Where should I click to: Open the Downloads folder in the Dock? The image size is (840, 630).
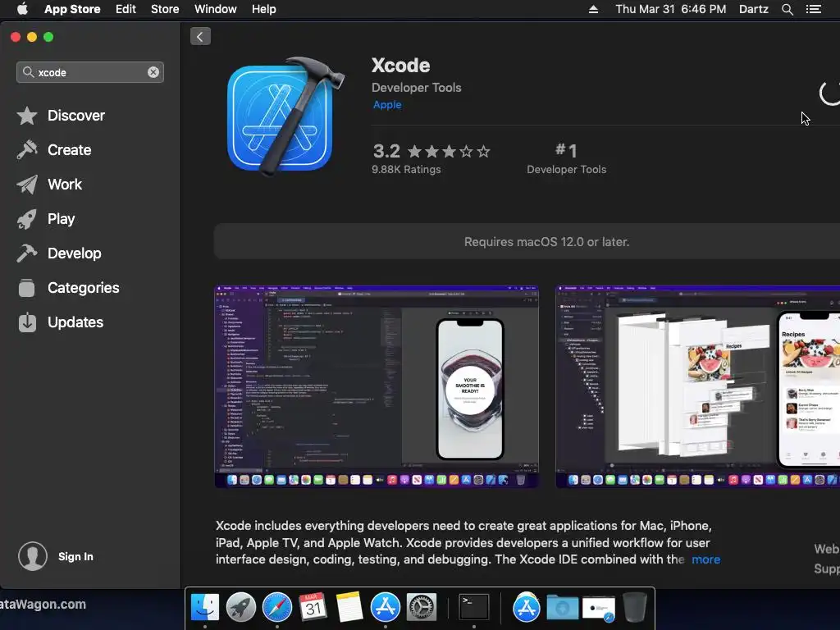tap(563, 608)
